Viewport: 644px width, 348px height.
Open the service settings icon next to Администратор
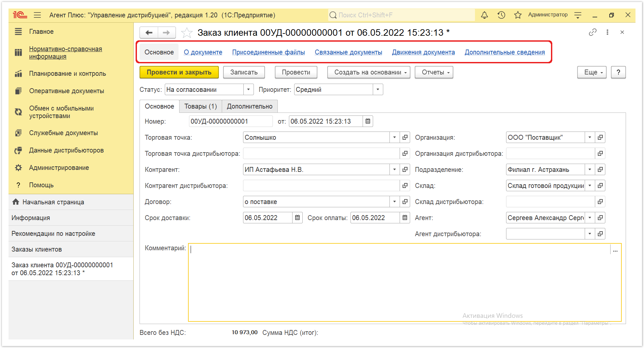coord(578,15)
